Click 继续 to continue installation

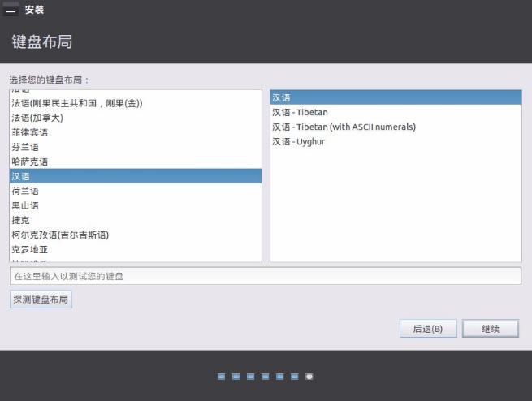[x=490, y=329]
